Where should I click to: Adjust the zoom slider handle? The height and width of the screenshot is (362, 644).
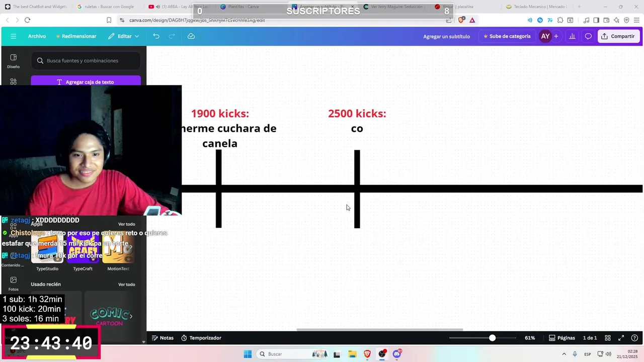click(x=492, y=338)
